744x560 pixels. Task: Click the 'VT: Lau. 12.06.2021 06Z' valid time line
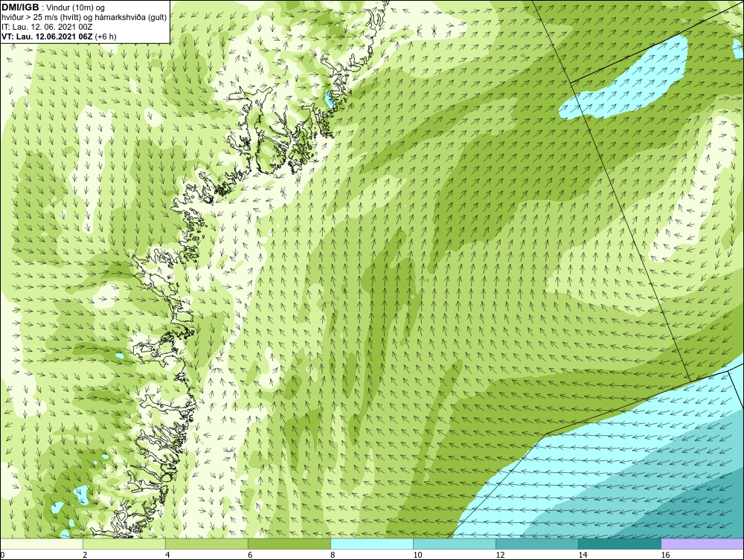[x=48, y=36]
